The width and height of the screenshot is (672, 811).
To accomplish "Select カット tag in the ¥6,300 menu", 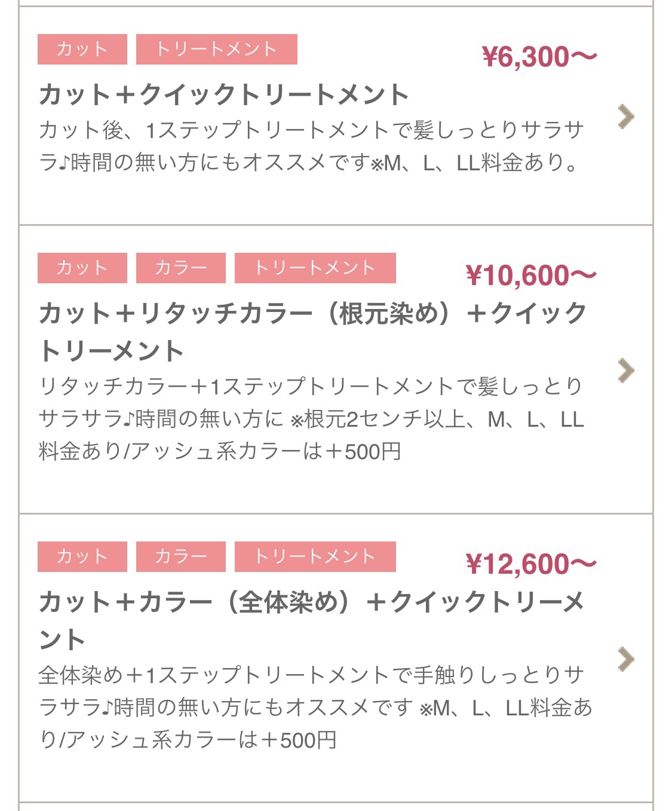I will (82, 49).
